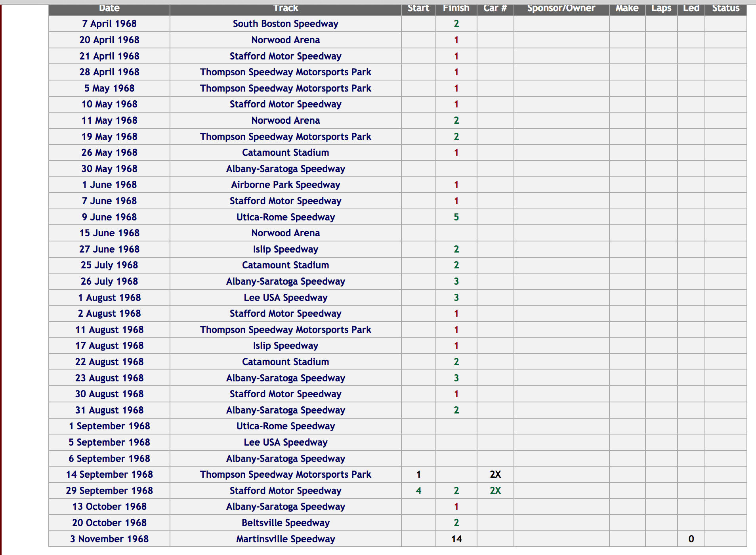Open the 22 August 1968 date
This screenshot has height=555, width=756.
[109, 362]
